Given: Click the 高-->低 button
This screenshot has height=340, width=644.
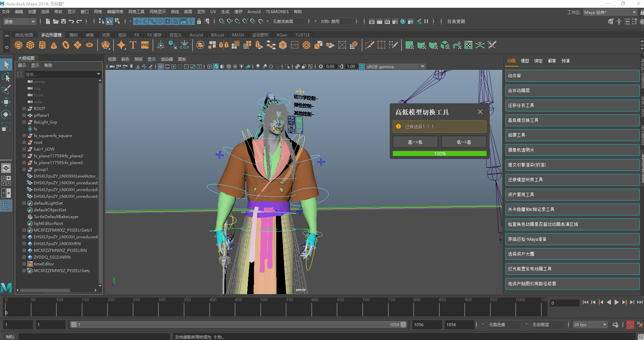Looking at the screenshot, I should [415, 142].
